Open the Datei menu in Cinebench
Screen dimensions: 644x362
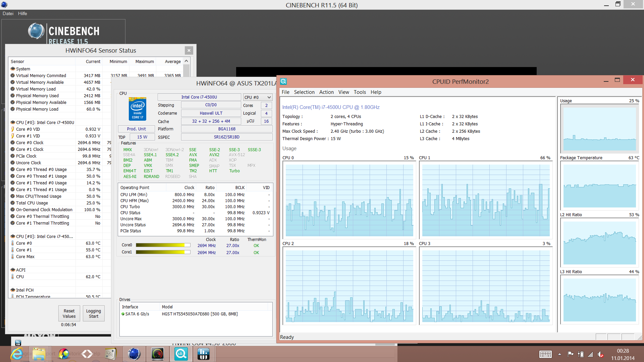pos(8,13)
